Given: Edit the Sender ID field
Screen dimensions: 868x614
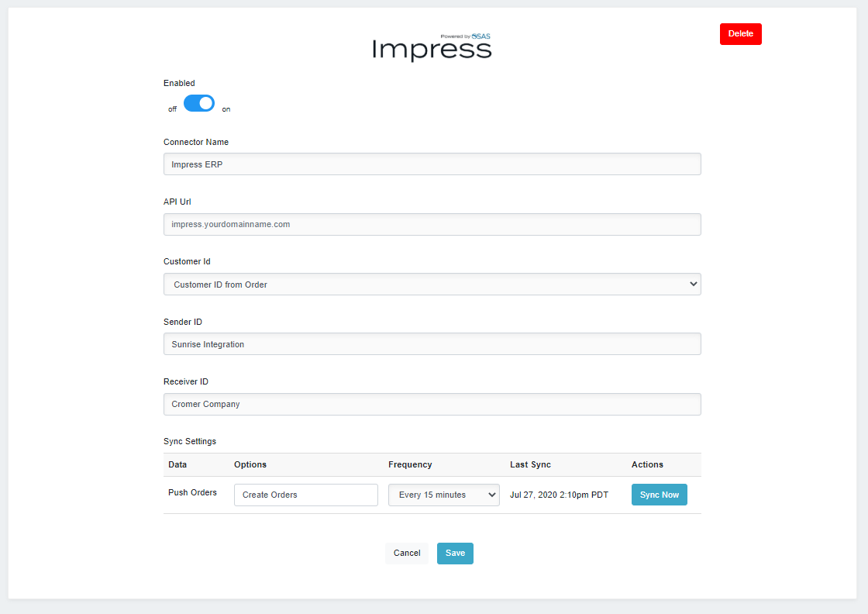Looking at the screenshot, I should [432, 343].
